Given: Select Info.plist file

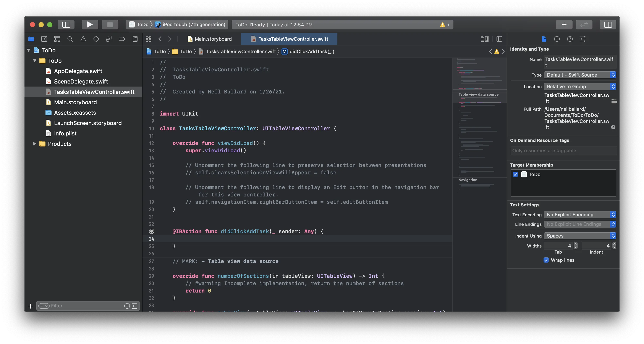Looking at the screenshot, I should click(65, 133).
